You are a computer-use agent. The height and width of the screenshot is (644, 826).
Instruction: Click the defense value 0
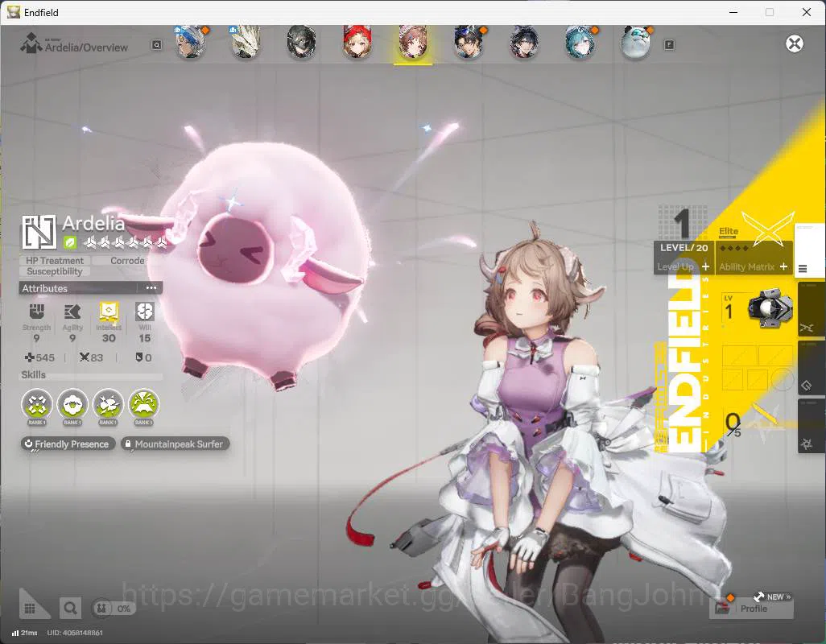coord(144,357)
